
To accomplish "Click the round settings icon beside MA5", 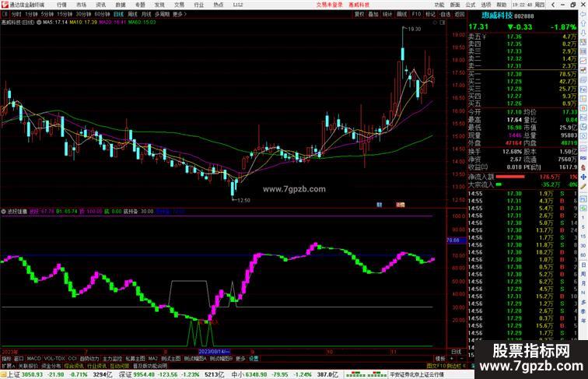I will 39,22.
